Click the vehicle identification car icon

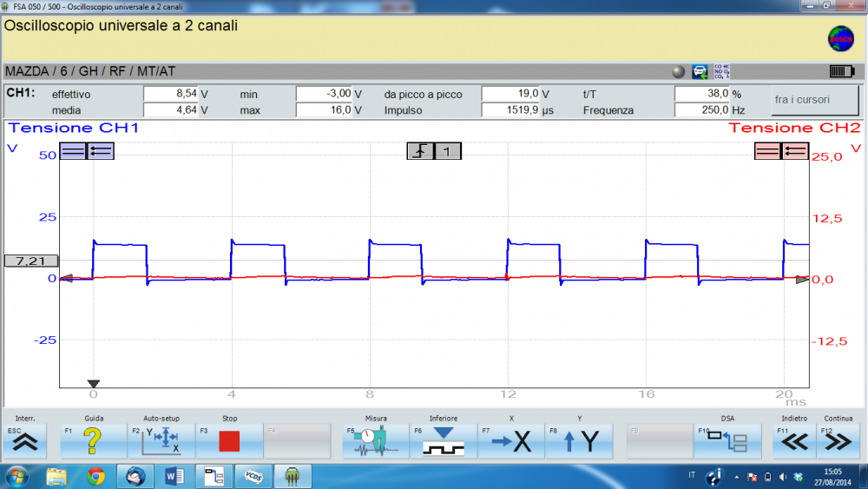[700, 71]
